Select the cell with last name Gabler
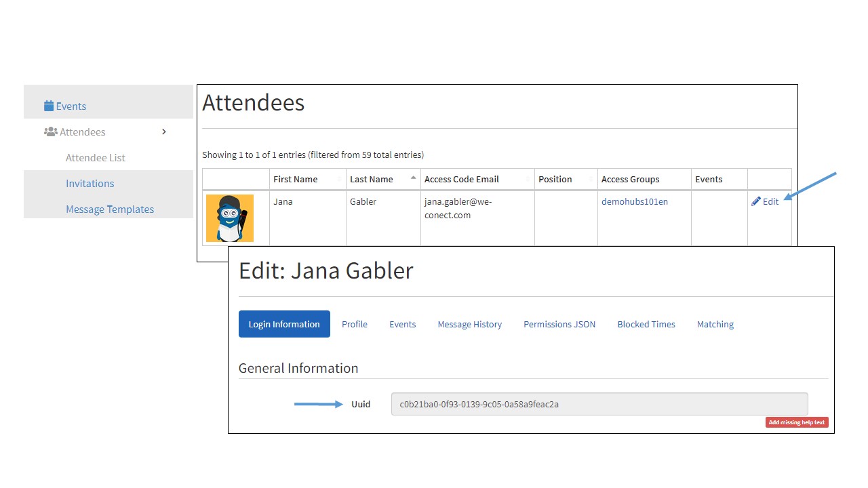 [383, 218]
